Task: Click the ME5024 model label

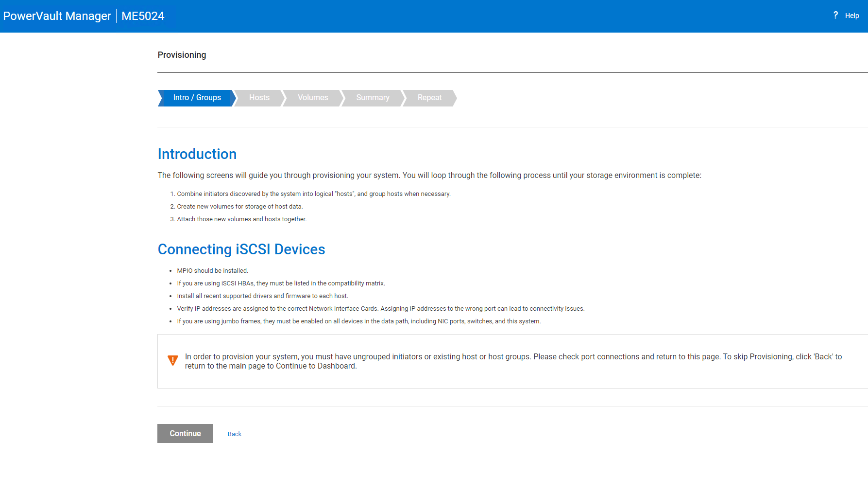Action: coord(143,16)
